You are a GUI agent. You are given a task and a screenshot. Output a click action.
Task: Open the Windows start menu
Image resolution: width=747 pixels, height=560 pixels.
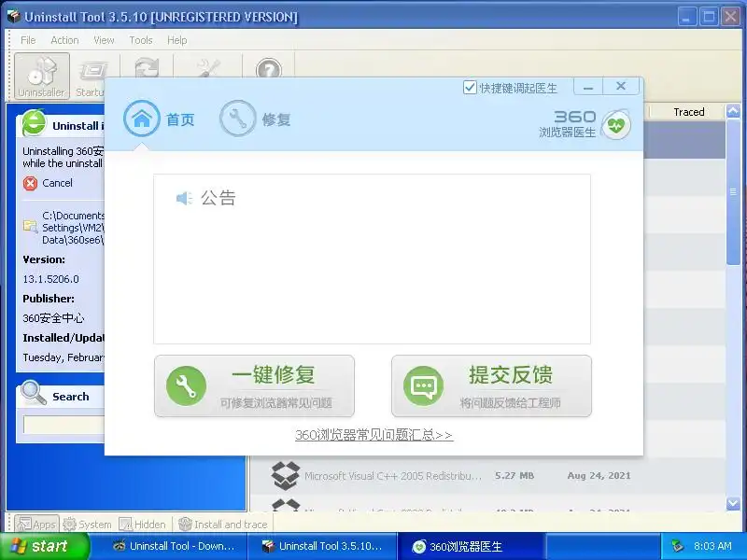tap(44, 546)
